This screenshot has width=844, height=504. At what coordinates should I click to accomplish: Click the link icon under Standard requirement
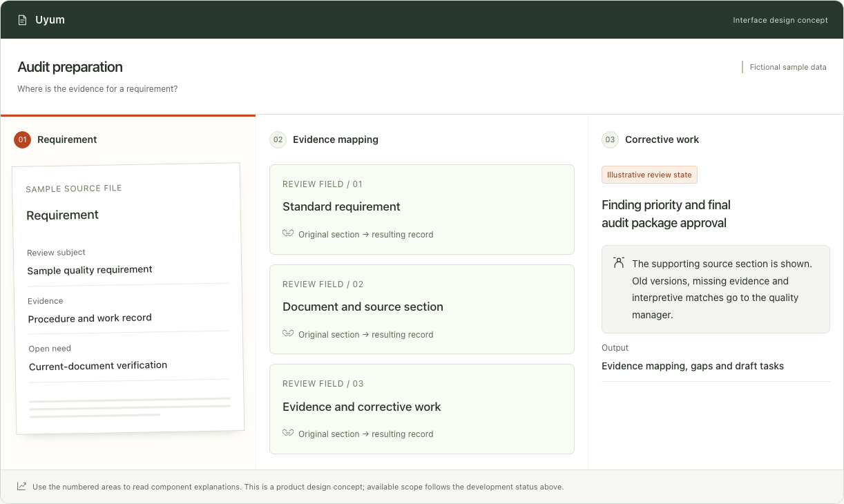[x=288, y=234]
